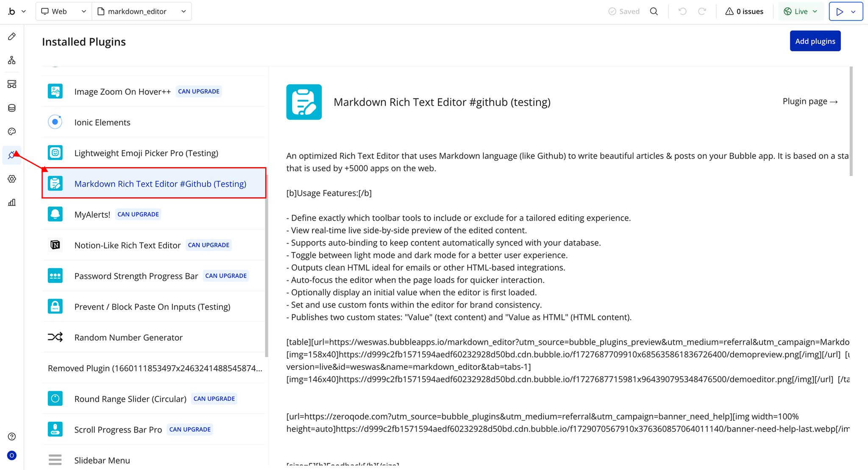Open the markdown_editor page dropdown

coord(142,11)
